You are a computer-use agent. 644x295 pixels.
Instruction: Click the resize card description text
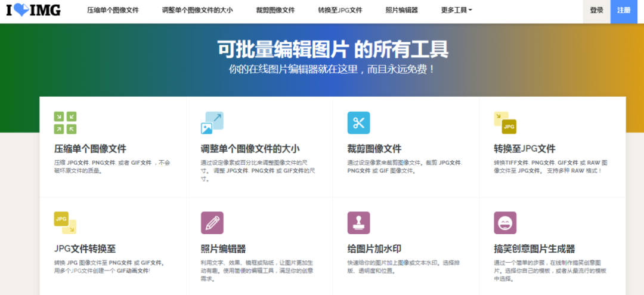[x=258, y=171]
